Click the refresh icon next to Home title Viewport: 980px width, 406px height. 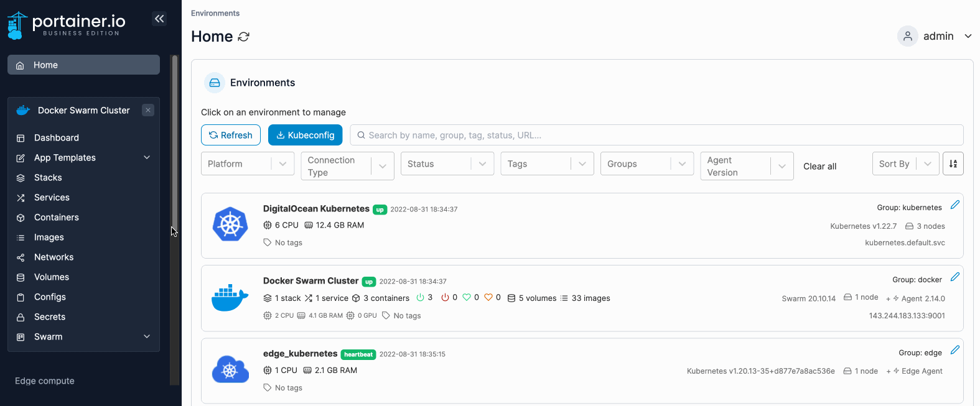244,37
